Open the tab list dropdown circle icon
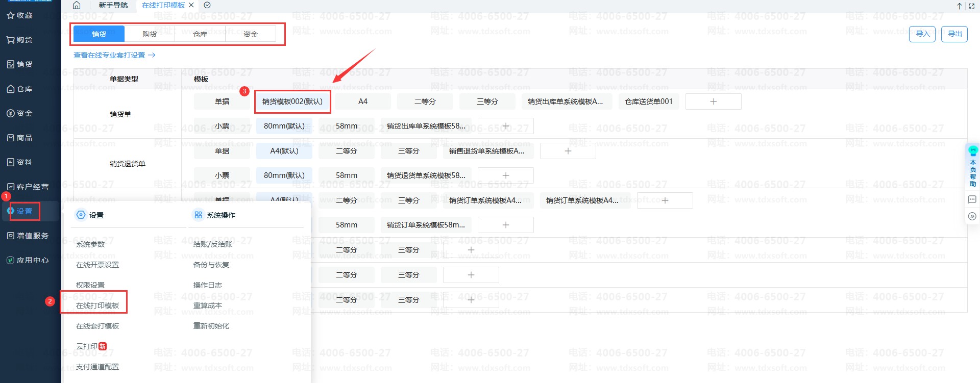Screen dimensions: 980x383 pos(207,5)
